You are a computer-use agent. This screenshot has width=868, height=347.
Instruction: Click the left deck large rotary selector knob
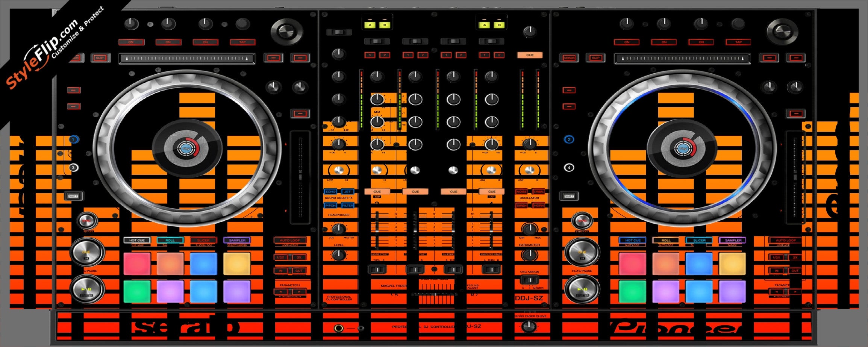[286, 32]
